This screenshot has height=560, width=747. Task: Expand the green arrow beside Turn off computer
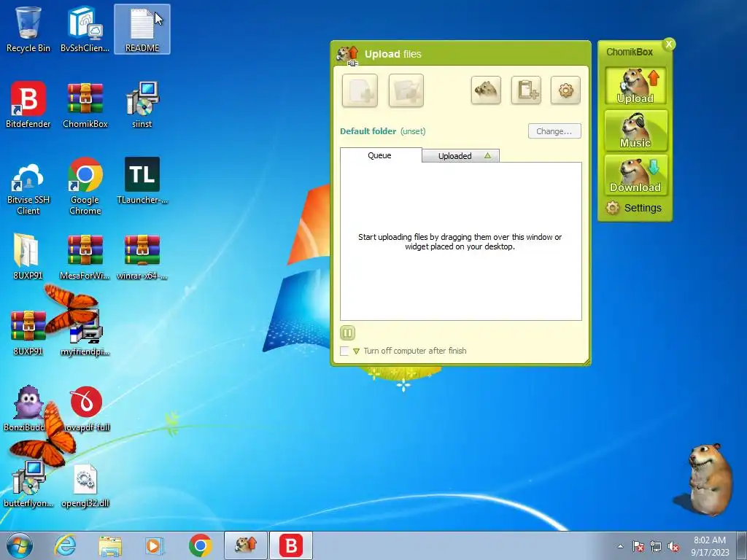tap(356, 351)
